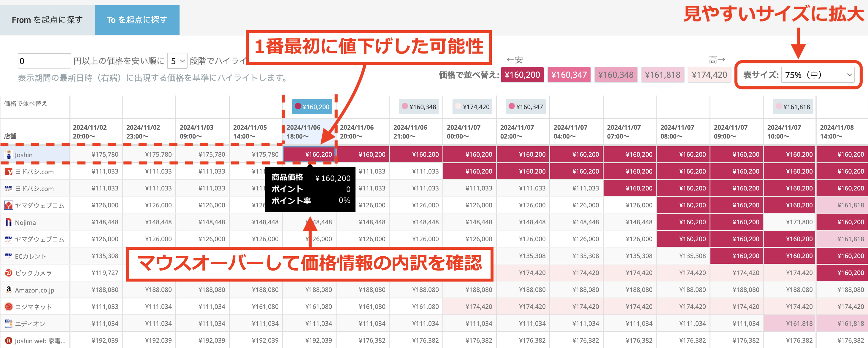This screenshot has width=868, height=348.
Task: Click the Joshin web store icon
Action: 8,341
